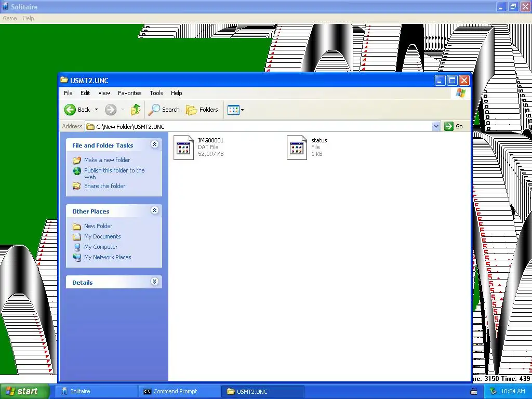This screenshot has height=399, width=532.
Task: Expand the Details panel
Action: pyautogui.click(x=154, y=282)
